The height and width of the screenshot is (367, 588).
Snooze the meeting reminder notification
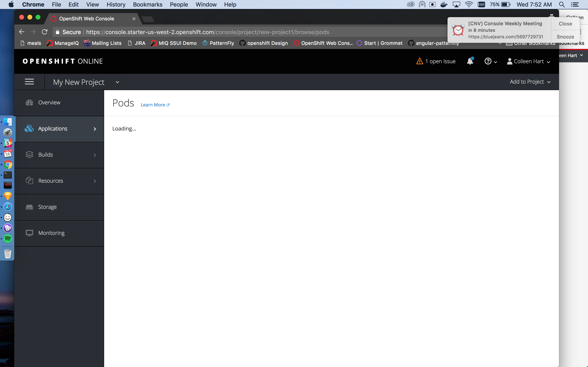tap(565, 37)
